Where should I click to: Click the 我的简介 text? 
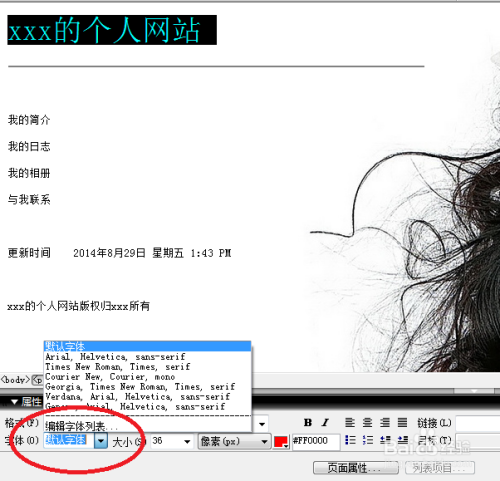coord(29,120)
